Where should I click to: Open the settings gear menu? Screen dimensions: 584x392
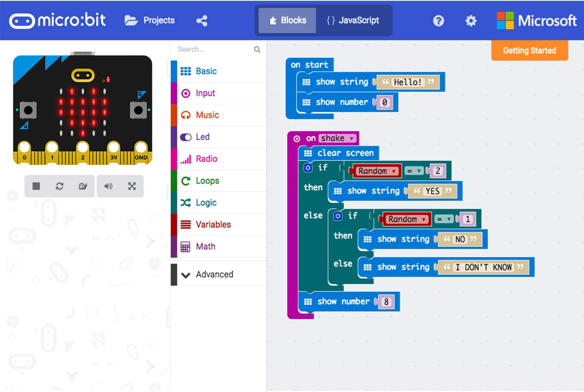(x=471, y=21)
